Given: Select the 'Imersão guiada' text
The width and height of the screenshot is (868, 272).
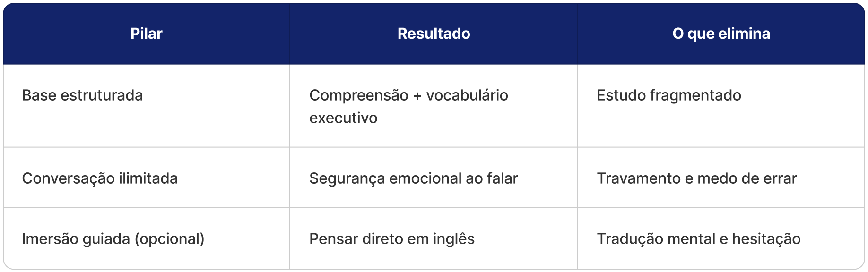Looking at the screenshot, I should pyautogui.click(x=76, y=239).
